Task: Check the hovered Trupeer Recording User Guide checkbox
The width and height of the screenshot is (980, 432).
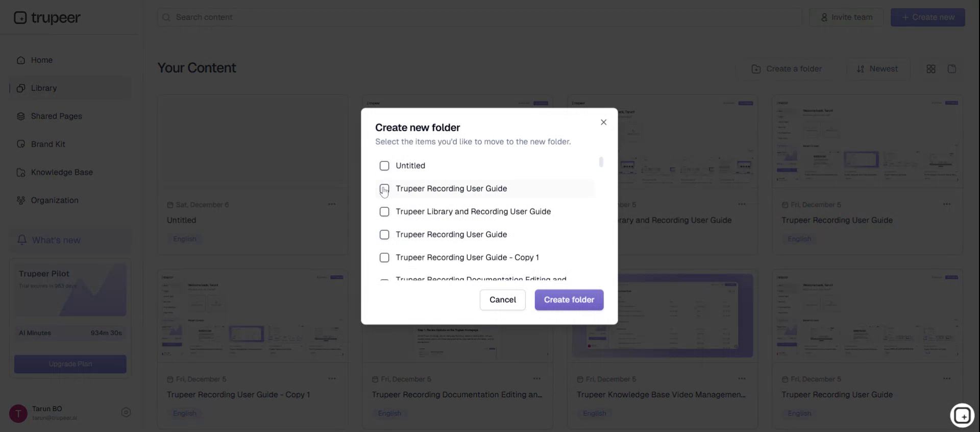Action: click(384, 189)
